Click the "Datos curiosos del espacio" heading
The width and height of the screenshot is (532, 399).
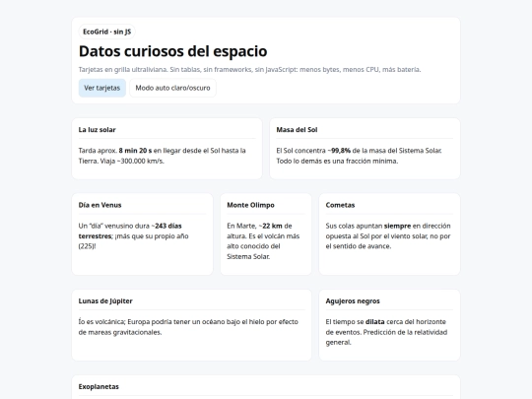(172, 51)
